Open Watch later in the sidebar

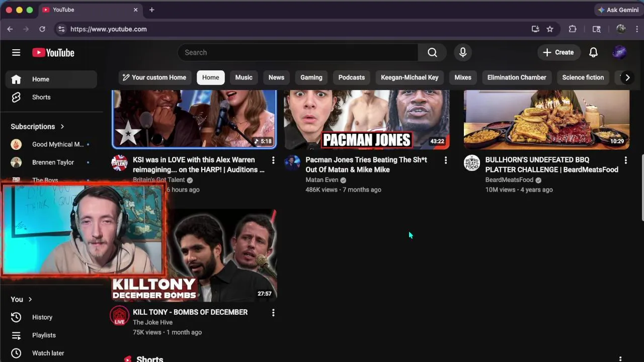point(51,353)
